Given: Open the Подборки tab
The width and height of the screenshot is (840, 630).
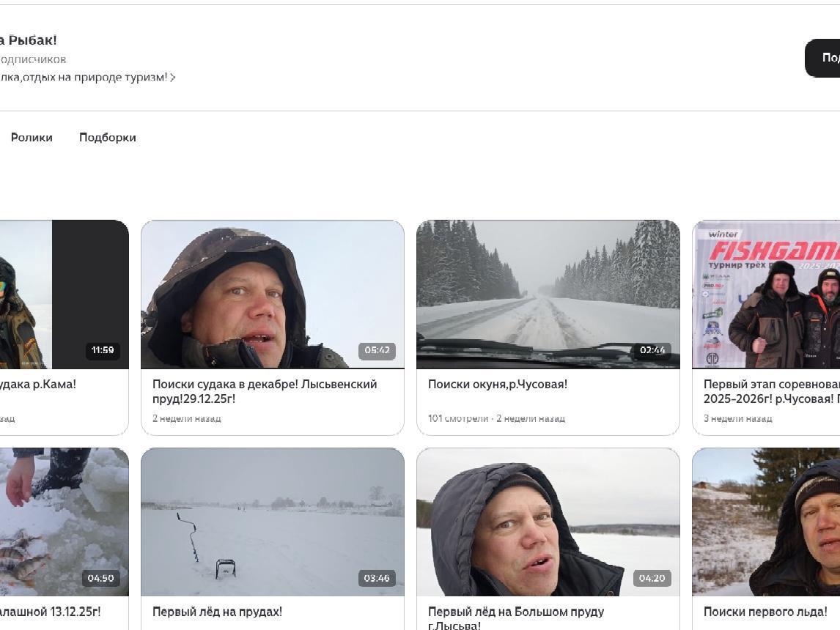Looking at the screenshot, I should pyautogui.click(x=108, y=138).
